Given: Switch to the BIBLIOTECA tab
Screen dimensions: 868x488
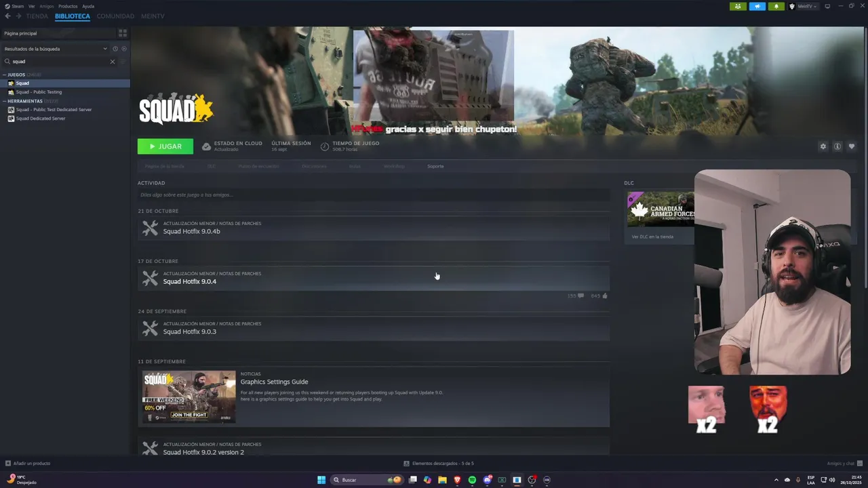Looking at the screenshot, I should [73, 16].
